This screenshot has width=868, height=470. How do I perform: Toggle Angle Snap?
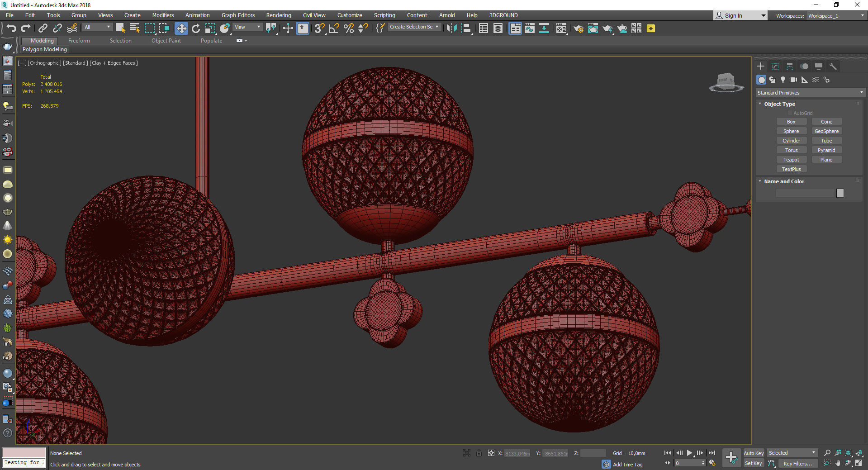[334, 28]
